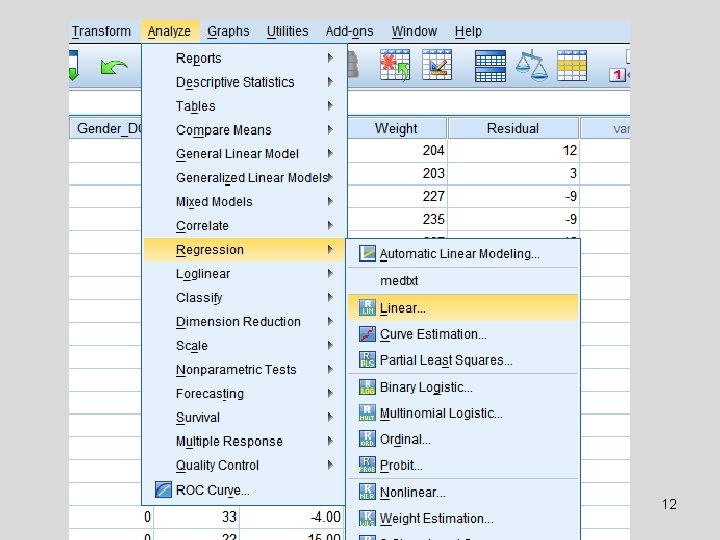Choose Ordinal... regression entry
Screen dimensions: 720x540
(463, 439)
